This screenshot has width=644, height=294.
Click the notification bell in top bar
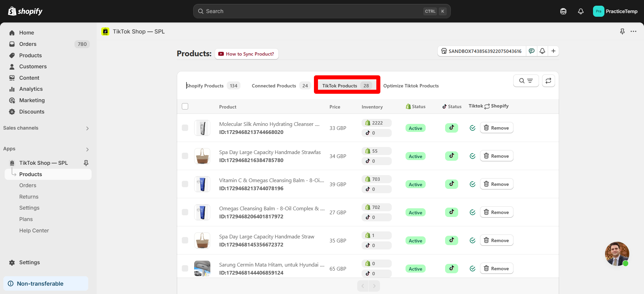point(581,11)
